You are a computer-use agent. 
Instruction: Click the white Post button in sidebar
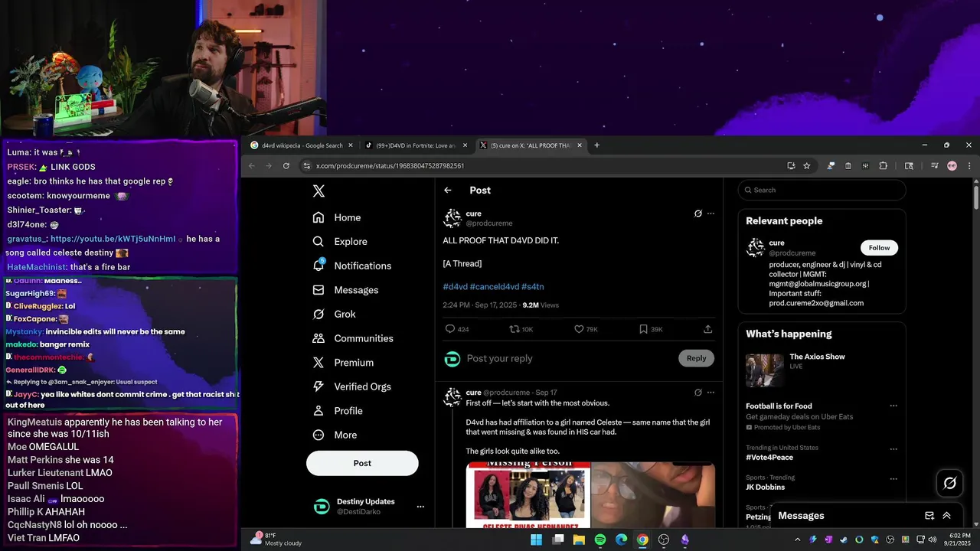[362, 463]
